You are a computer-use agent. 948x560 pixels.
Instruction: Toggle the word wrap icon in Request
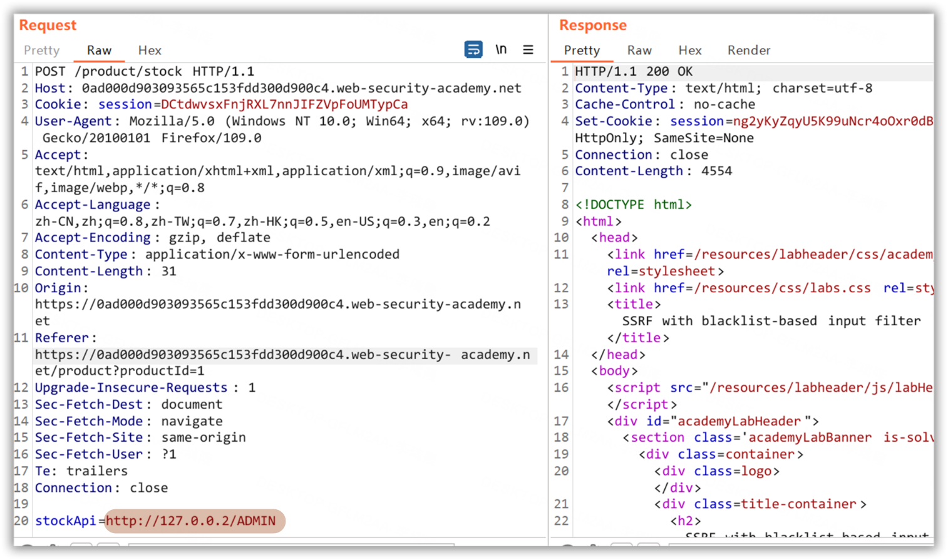[x=473, y=49]
